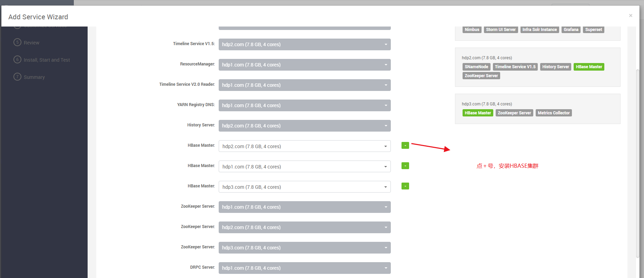Image resolution: width=644 pixels, height=278 pixels.
Task: Go to Install, Start and Test step
Action: tap(47, 60)
